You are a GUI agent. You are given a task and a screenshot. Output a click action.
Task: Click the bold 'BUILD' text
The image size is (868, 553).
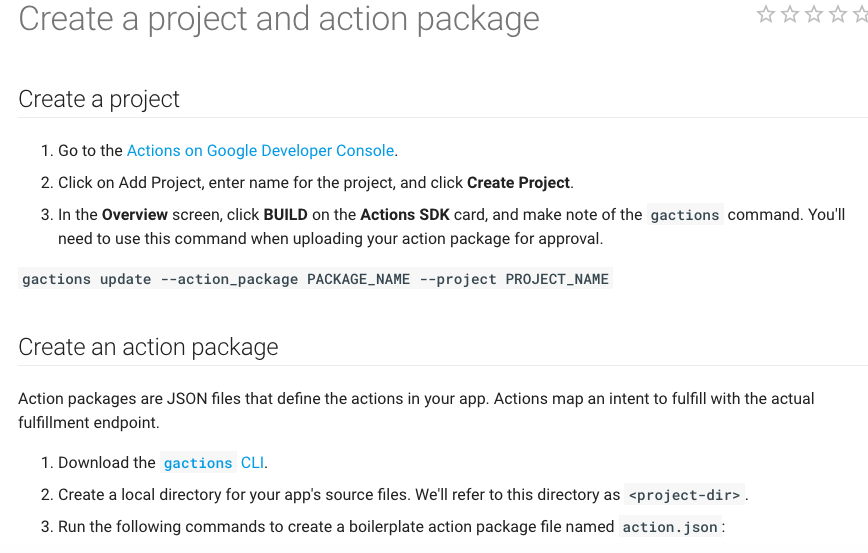[x=287, y=215]
